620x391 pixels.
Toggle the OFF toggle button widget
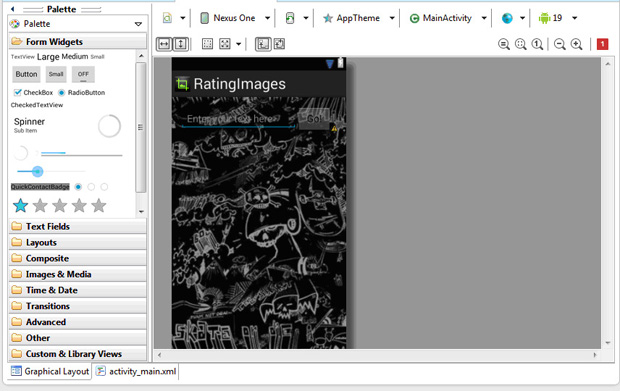[83, 74]
